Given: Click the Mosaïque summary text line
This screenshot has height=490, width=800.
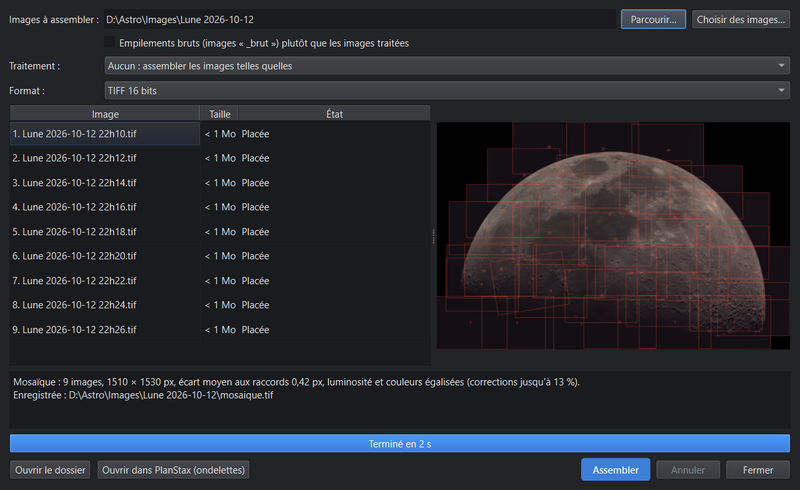Looking at the screenshot, I should pos(296,382).
